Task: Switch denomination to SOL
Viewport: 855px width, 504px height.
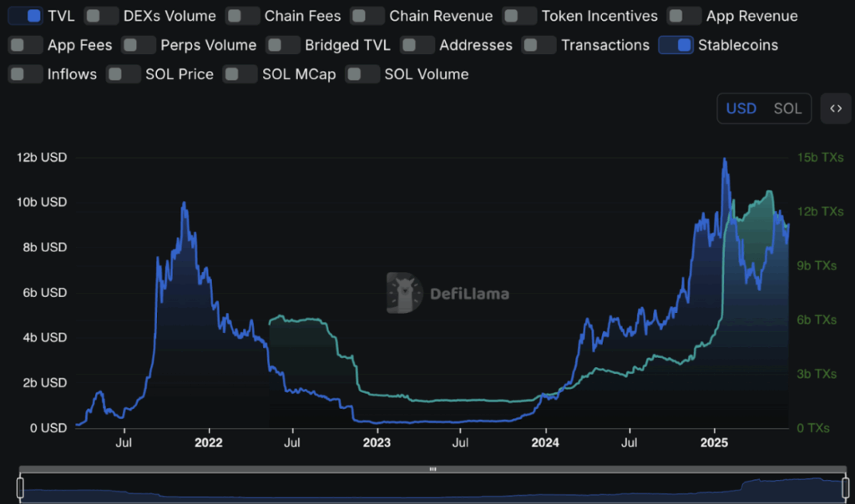Action: coord(787,108)
